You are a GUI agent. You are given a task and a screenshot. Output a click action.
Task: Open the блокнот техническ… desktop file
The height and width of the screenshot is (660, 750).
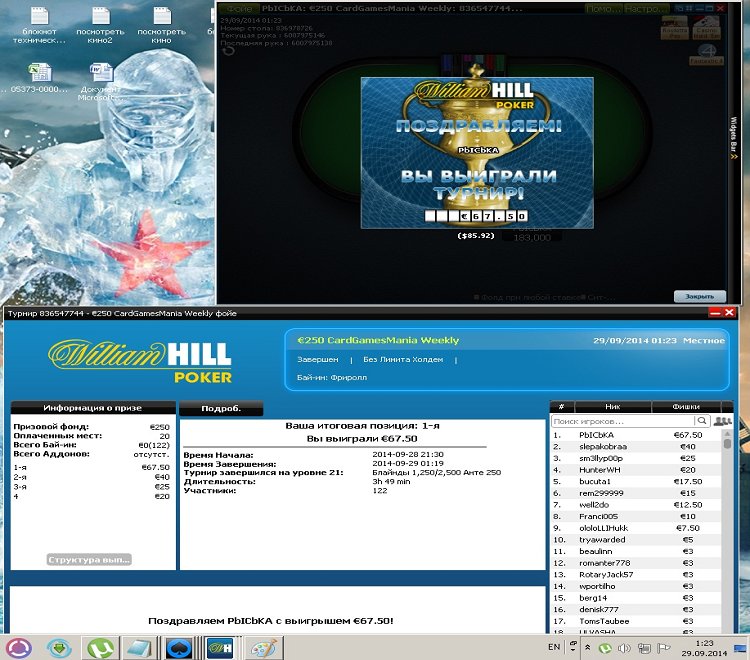(39, 25)
